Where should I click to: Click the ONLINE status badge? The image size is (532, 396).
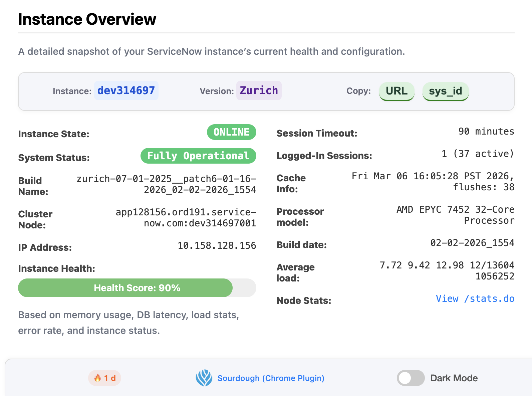(232, 132)
